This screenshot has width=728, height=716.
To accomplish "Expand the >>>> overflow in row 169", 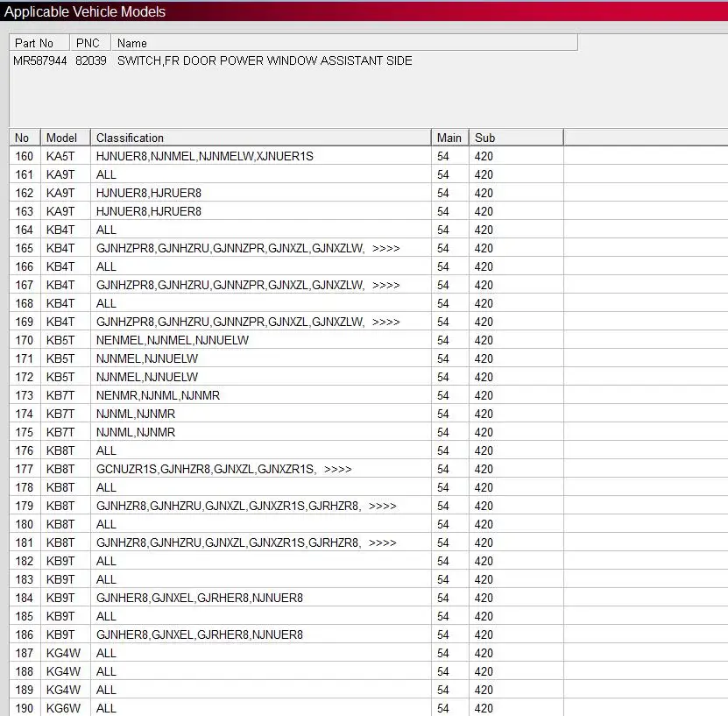I will 385,322.
